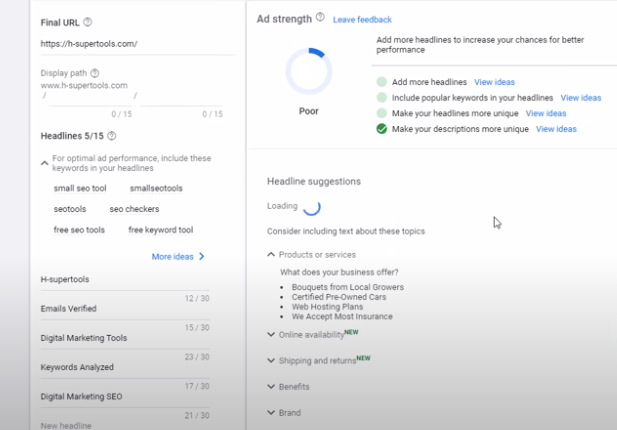The width and height of the screenshot is (617, 430).
Task: Click the Loading spinner under Headline suggestions
Action: (x=312, y=207)
